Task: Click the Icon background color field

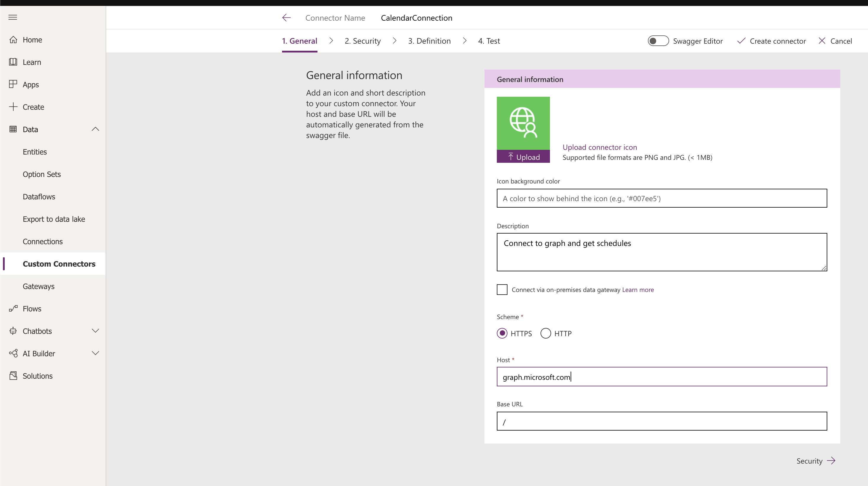Action: [661, 198]
